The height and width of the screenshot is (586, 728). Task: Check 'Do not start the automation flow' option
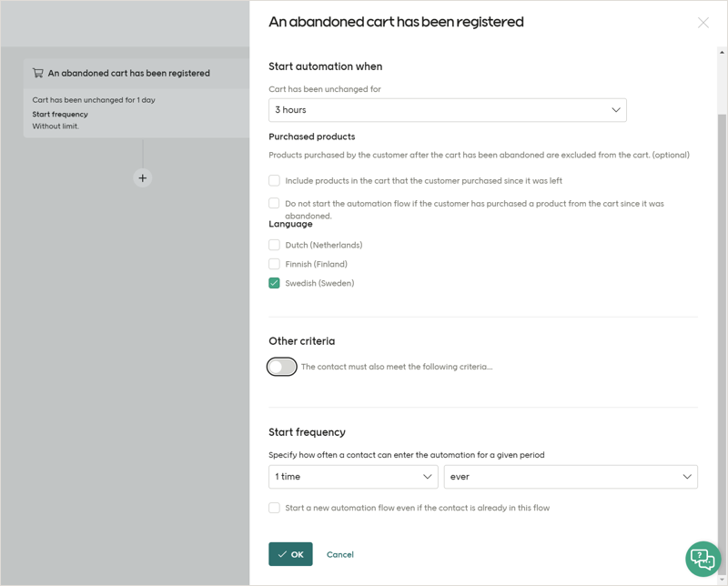coord(274,203)
